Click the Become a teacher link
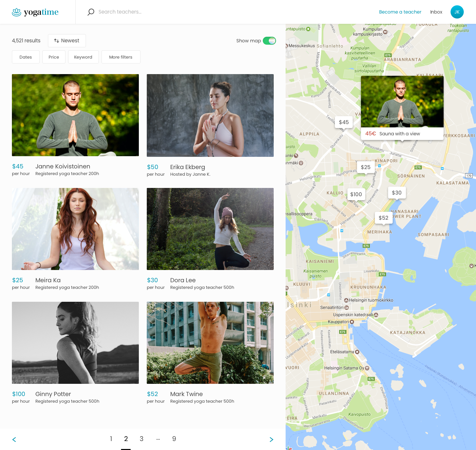The image size is (476, 450). tap(400, 12)
